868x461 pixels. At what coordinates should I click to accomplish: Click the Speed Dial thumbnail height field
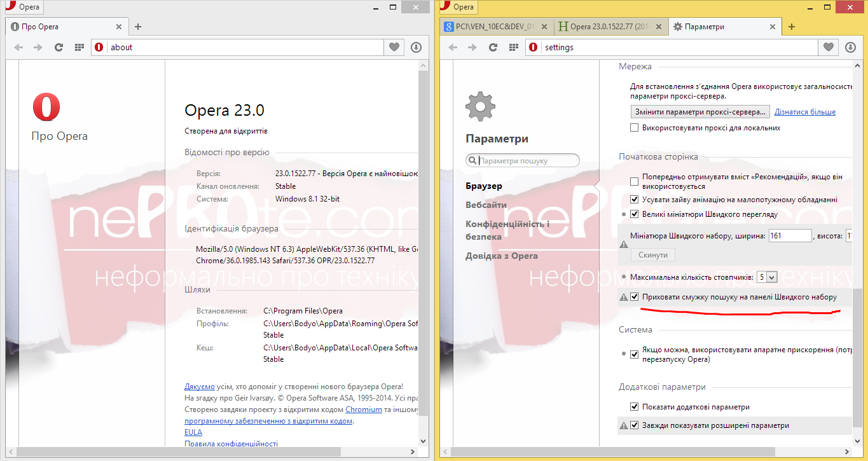(x=848, y=236)
